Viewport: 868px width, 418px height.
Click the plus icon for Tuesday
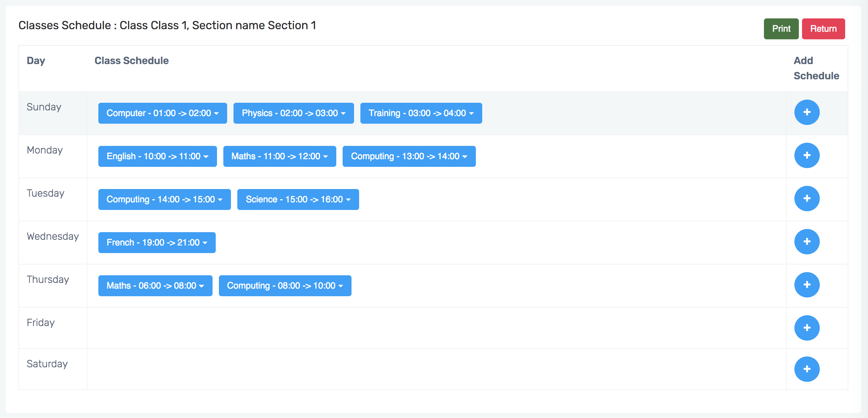click(807, 199)
